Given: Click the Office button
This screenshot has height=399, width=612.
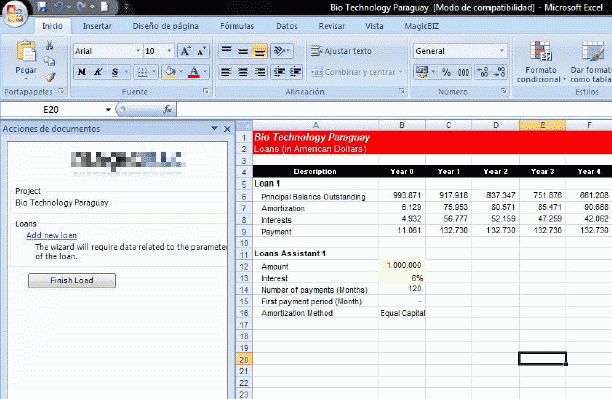Looking at the screenshot, I should [14, 14].
